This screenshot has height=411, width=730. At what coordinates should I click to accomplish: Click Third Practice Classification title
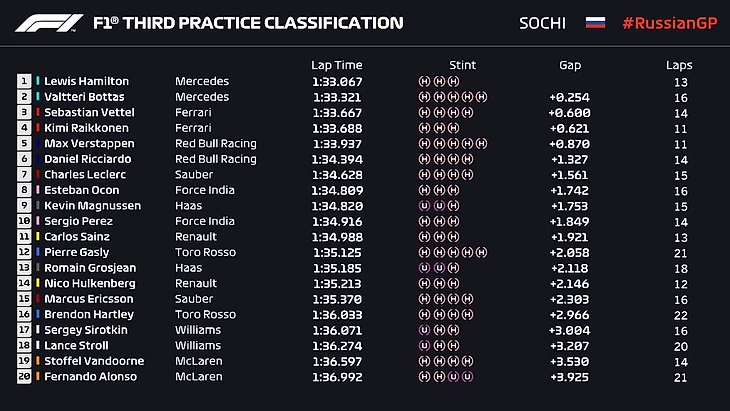point(248,22)
